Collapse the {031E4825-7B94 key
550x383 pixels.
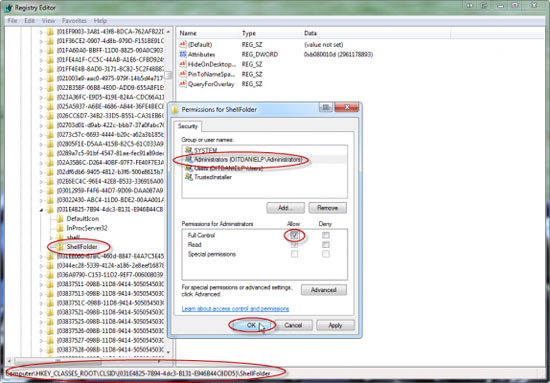[41, 210]
